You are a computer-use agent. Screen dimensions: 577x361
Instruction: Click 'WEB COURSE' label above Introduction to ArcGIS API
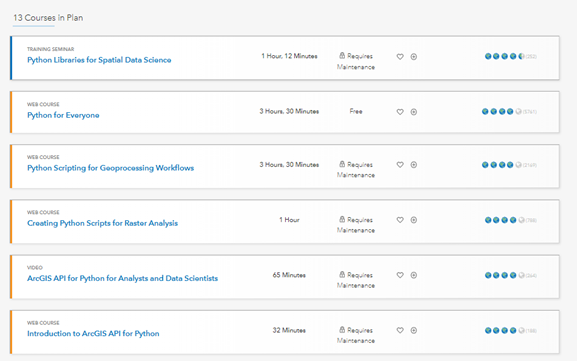(x=43, y=323)
